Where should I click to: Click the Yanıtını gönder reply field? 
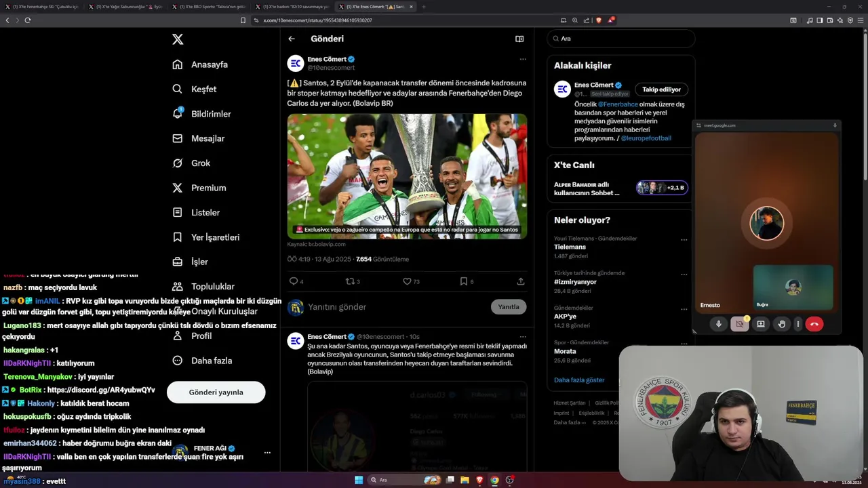397,307
